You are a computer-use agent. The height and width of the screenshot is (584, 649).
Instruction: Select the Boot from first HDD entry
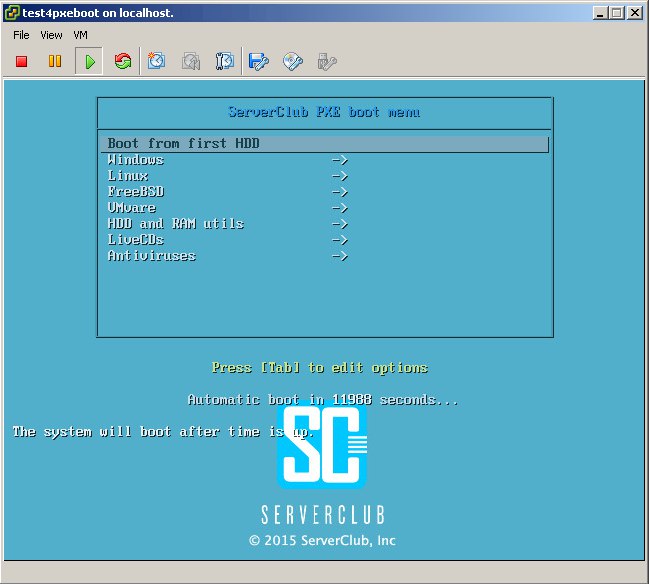tap(324, 144)
